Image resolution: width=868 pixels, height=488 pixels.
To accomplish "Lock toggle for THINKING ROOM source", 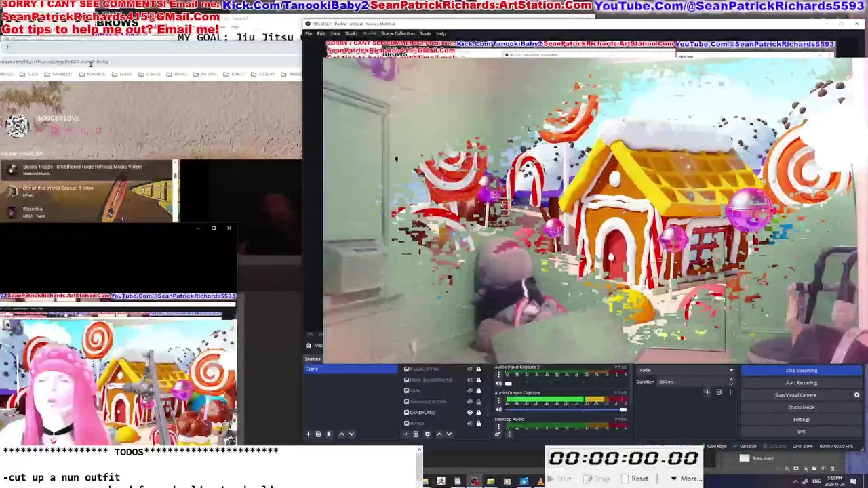I will click(x=479, y=402).
